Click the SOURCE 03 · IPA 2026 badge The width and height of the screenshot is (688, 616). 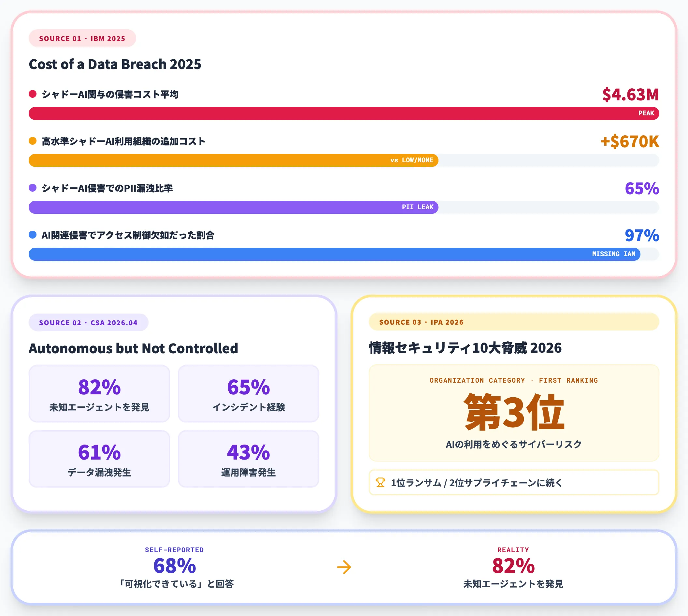click(x=514, y=322)
